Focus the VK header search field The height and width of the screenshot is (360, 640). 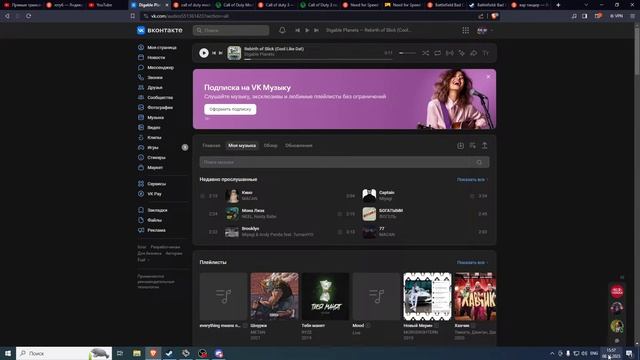(x=231, y=30)
